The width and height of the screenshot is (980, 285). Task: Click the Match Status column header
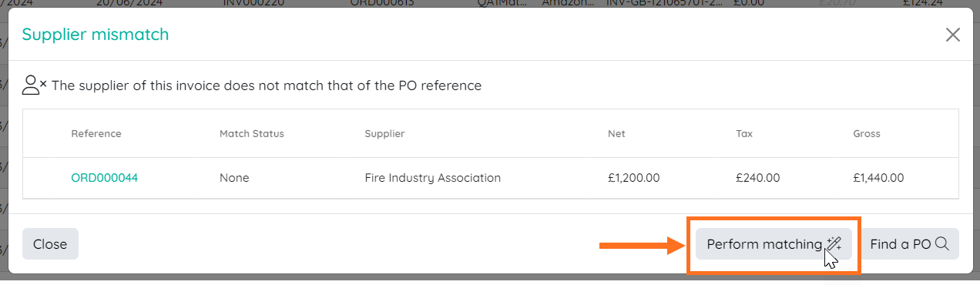click(252, 133)
